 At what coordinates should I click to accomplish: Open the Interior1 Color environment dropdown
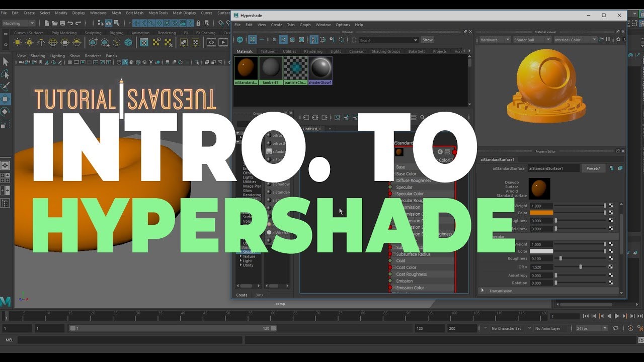[x=575, y=40]
